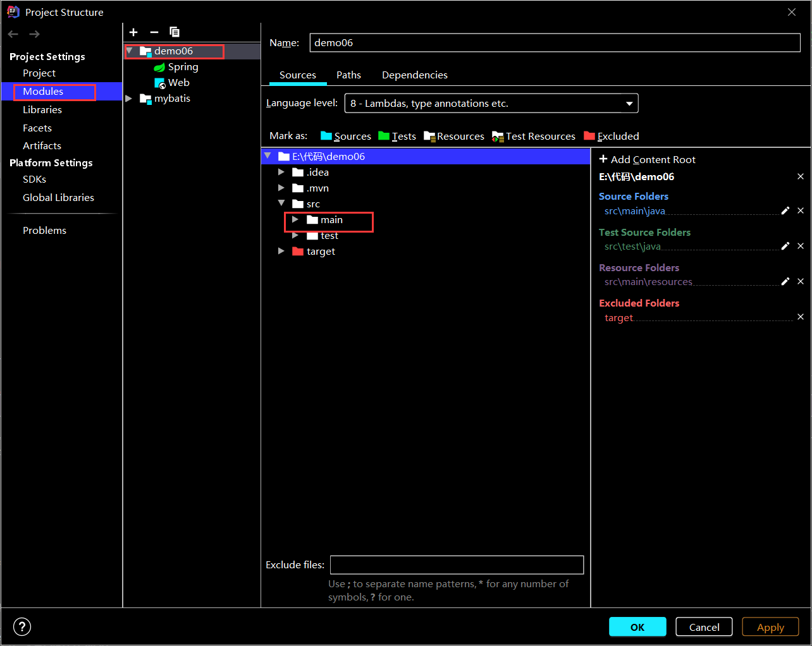Add a new module with plus icon
The width and height of the screenshot is (812, 646).
[x=133, y=32]
